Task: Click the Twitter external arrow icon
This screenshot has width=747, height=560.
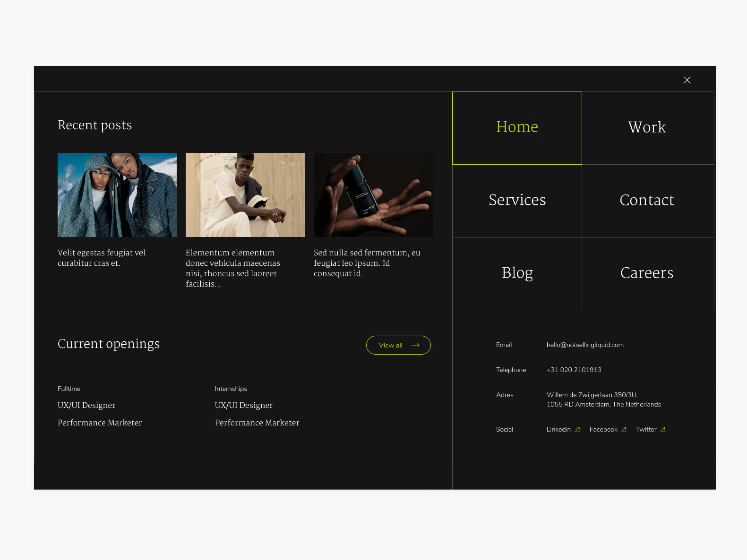Action: 662,429
